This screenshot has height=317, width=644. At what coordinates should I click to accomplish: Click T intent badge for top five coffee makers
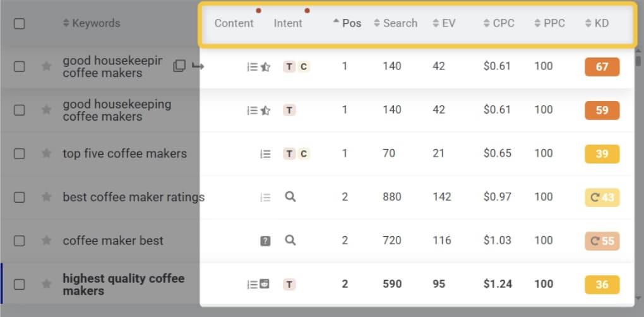pos(290,153)
